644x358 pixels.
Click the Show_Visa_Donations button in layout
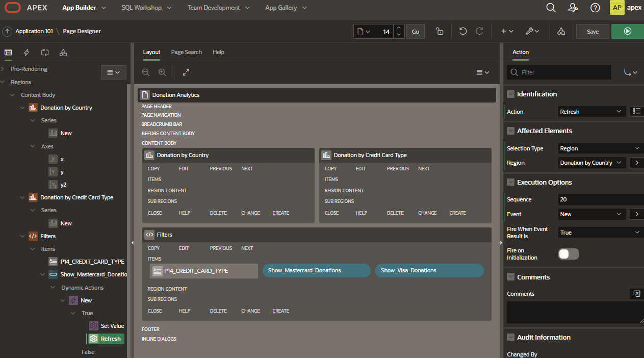pos(429,270)
